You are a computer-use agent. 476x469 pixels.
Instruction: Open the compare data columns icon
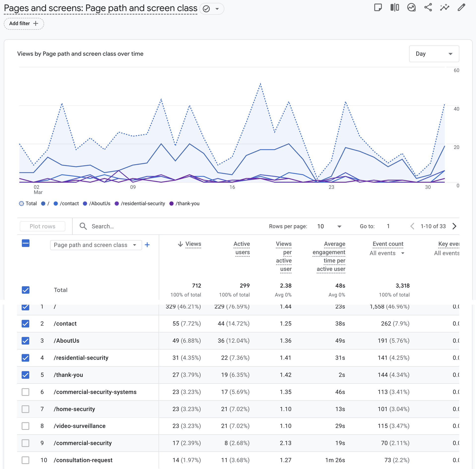coord(394,7)
